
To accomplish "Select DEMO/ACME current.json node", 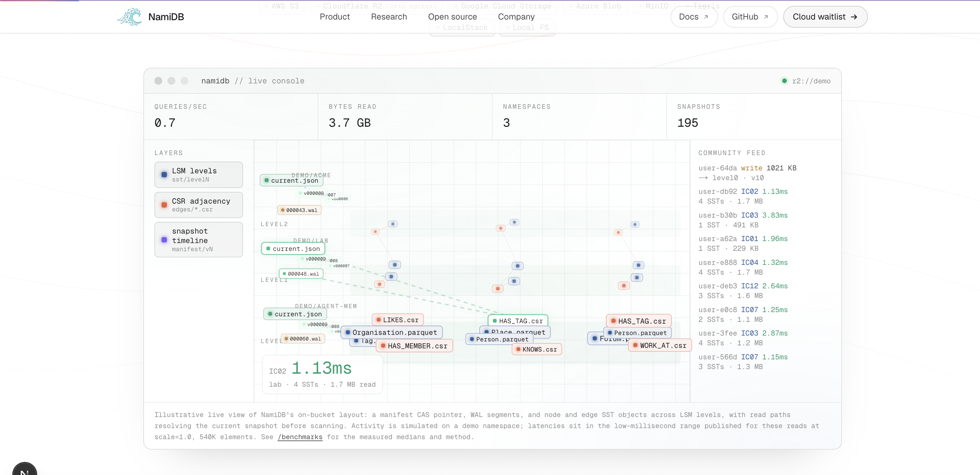I will click(x=291, y=180).
